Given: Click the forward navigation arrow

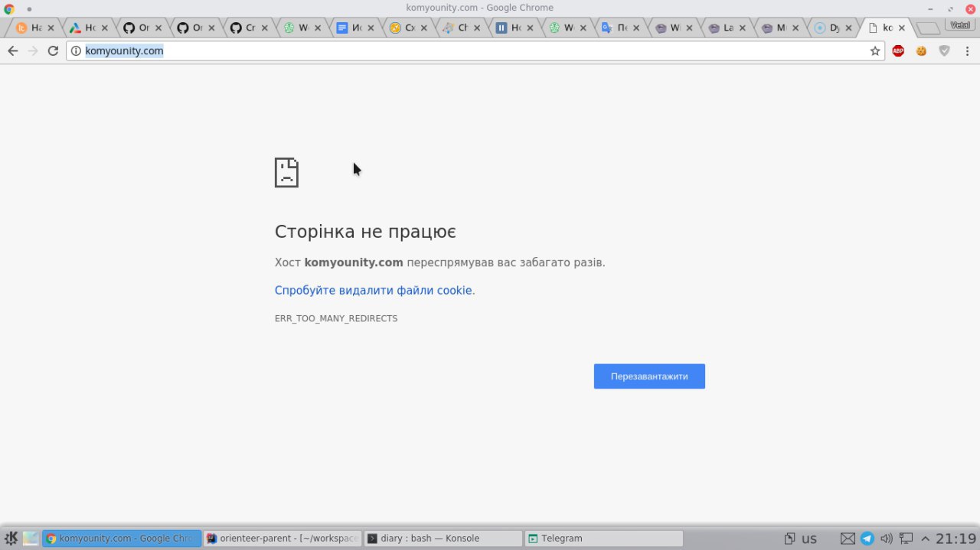Looking at the screenshot, I should 33,50.
